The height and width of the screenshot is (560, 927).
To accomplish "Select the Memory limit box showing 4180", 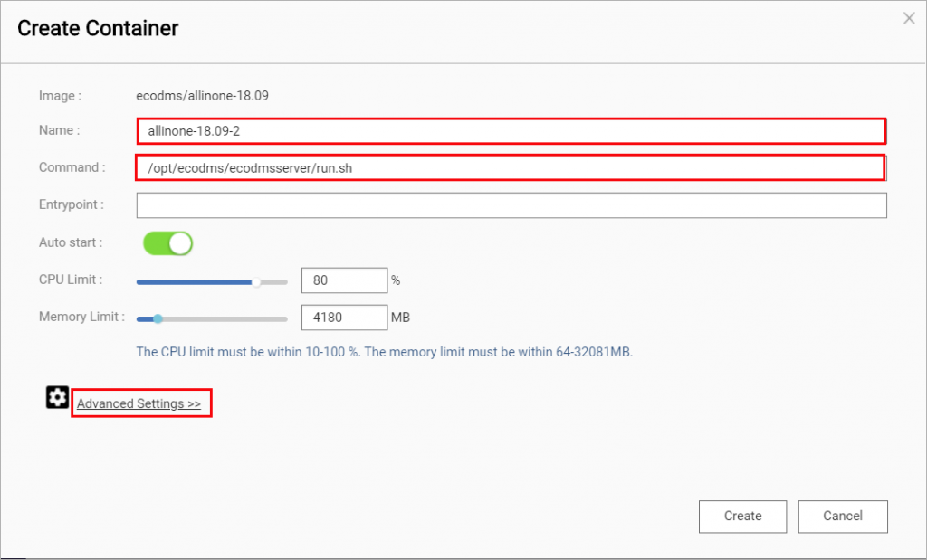I will click(x=345, y=318).
